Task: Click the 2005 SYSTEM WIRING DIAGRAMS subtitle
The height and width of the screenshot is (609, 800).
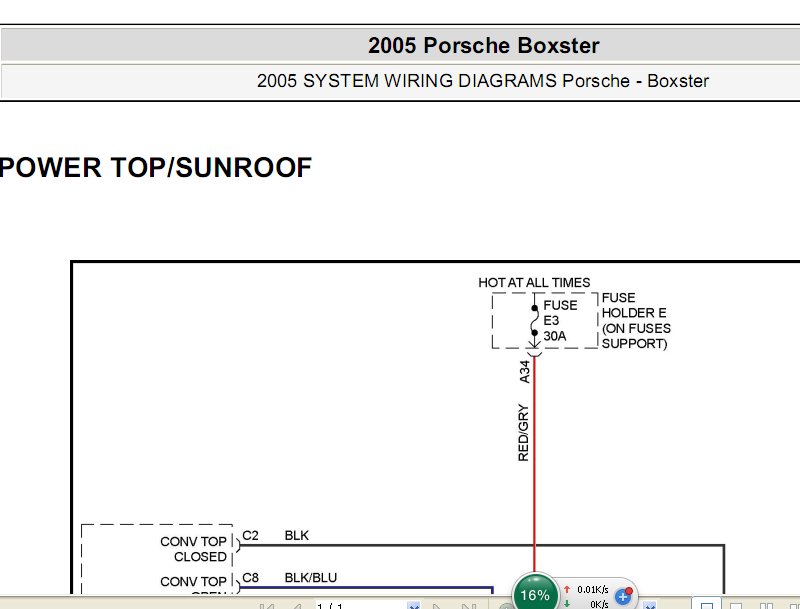Action: pos(483,81)
